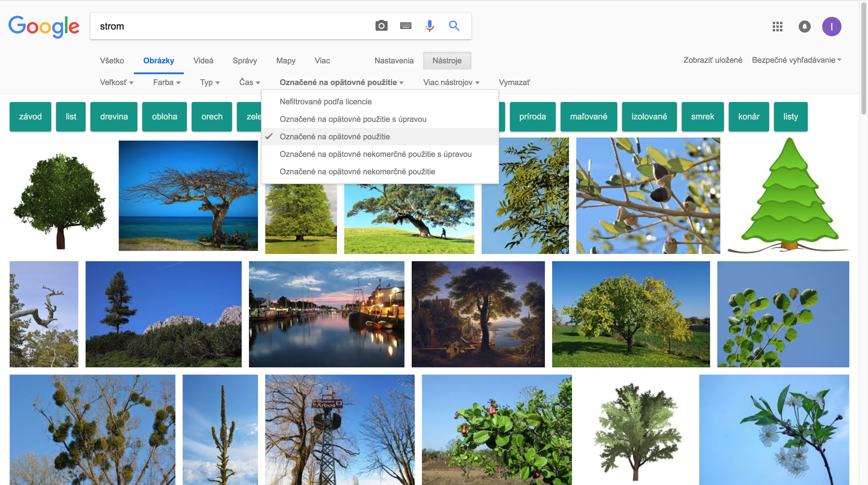The image size is (868, 485).
Task: Select the checked "Označené na opätovné použitie" option
Action: [x=334, y=137]
